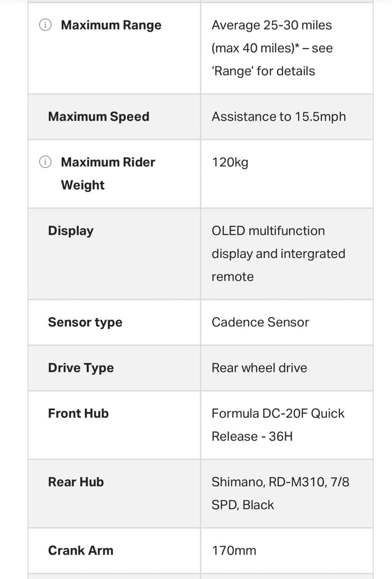Select the 120kg weight value
The width and height of the screenshot is (392, 579).
pyautogui.click(x=230, y=162)
